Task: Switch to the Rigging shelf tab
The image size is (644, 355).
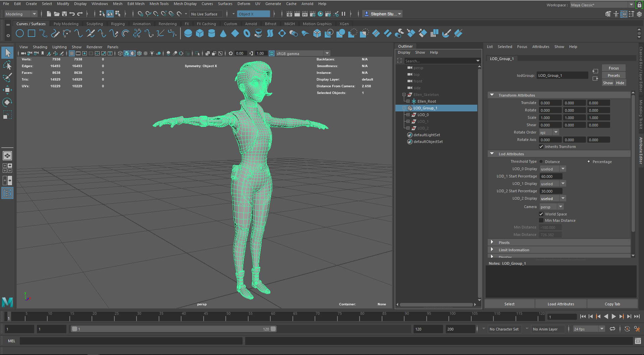Action: [x=117, y=24]
